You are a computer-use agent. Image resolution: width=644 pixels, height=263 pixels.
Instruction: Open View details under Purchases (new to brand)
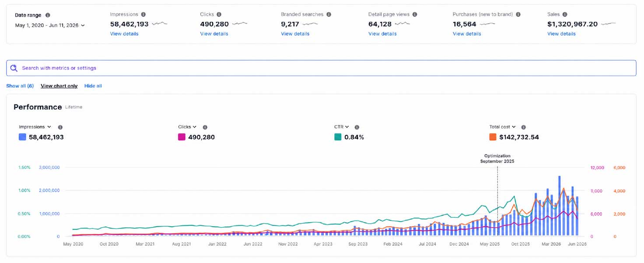(467, 34)
